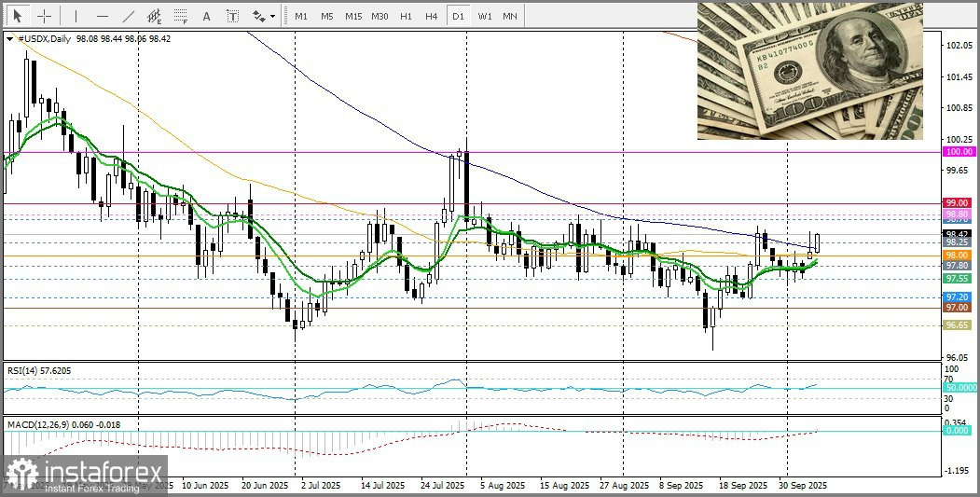Insert a text label object
The height and width of the screenshot is (497, 980).
[232, 16]
